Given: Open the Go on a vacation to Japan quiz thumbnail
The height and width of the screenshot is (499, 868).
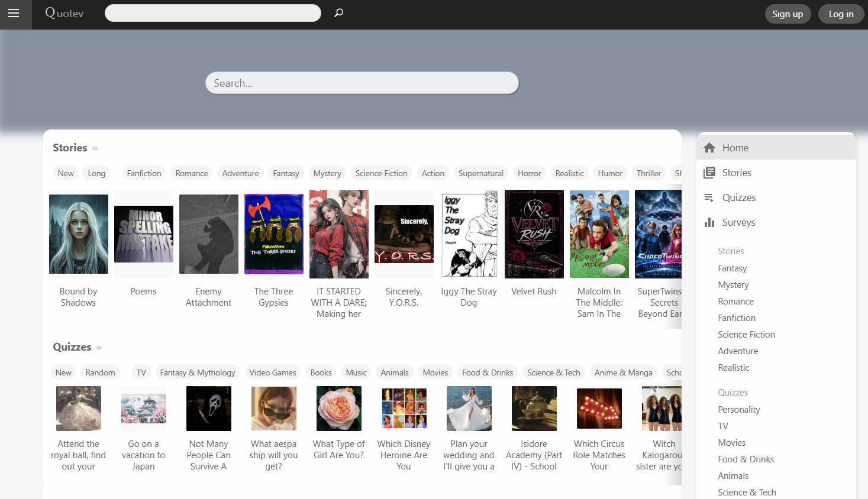Looking at the screenshot, I should coord(144,409).
